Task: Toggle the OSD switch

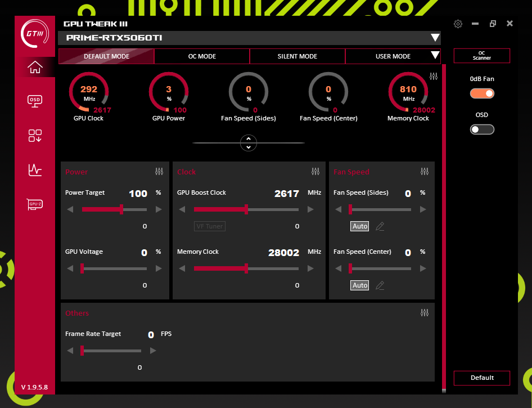Action: [x=482, y=129]
